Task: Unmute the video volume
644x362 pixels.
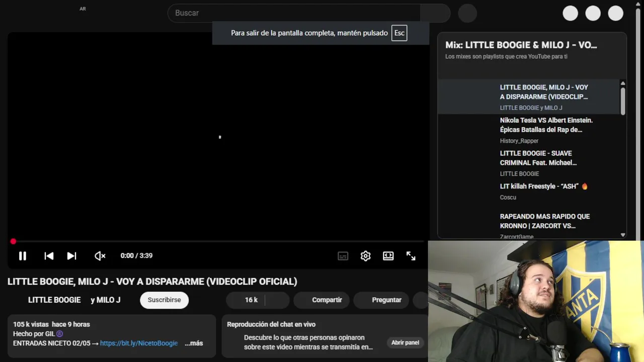Action: tap(100, 256)
